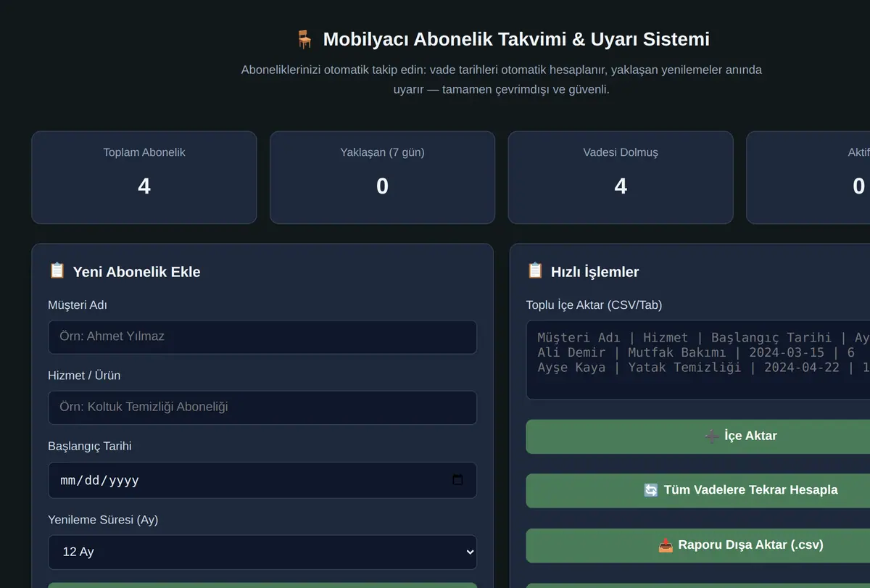The width and height of the screenshot is (870, 588).
Task: Click the Müşteri Adı label
Action: pyautogui.click(x=78, y=305)
